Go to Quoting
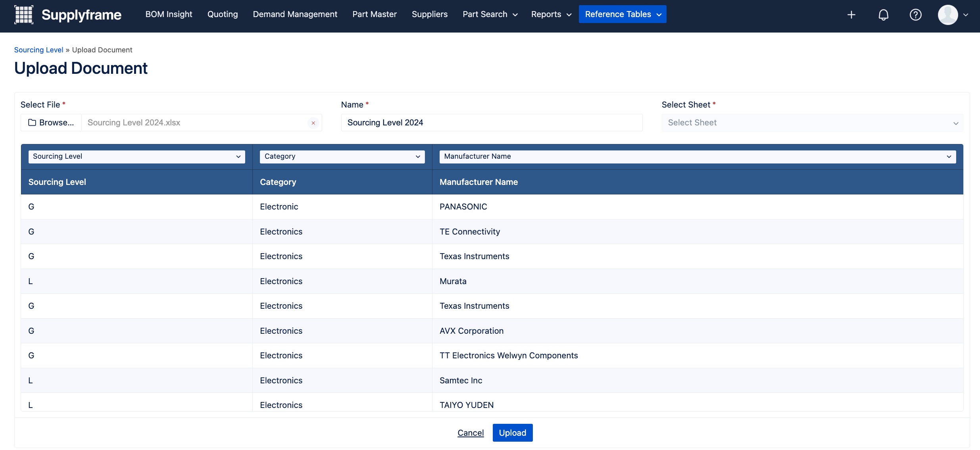 click(x=223, y=14)
